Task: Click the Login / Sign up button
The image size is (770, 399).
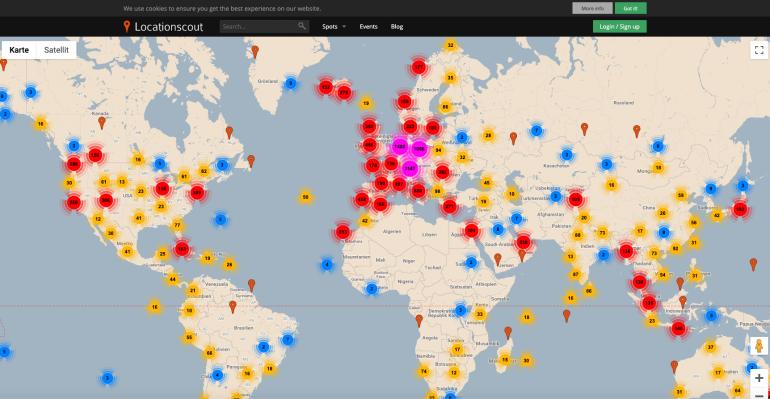Action: click(x=619, y=27)
